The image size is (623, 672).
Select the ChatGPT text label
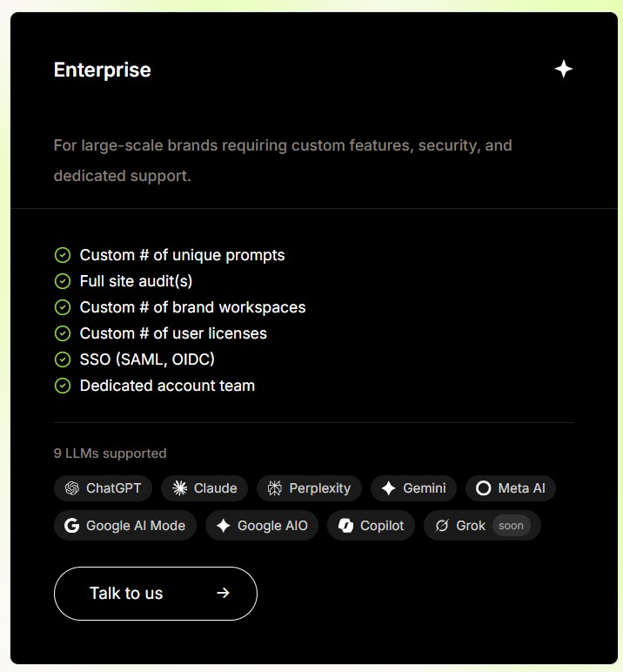(113, 488)
